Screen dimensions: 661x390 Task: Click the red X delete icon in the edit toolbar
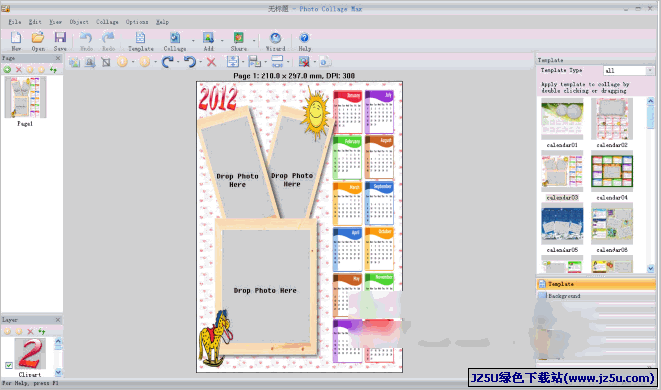pos(211,62)
